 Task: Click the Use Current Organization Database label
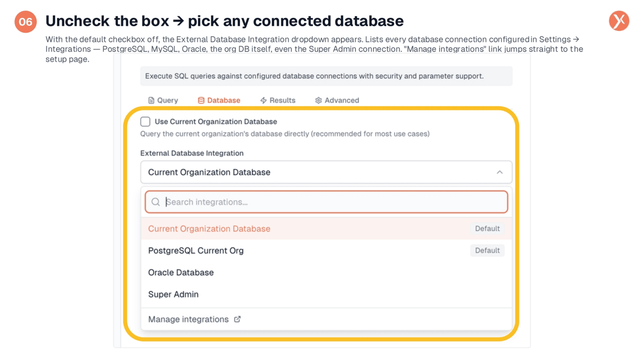(216, 121)
